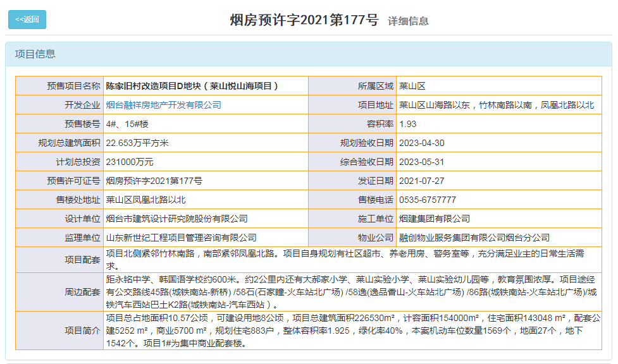Click the phone number 0535-6757777
Viewport: 618px width, 364px height.
(x=427, y=199)
